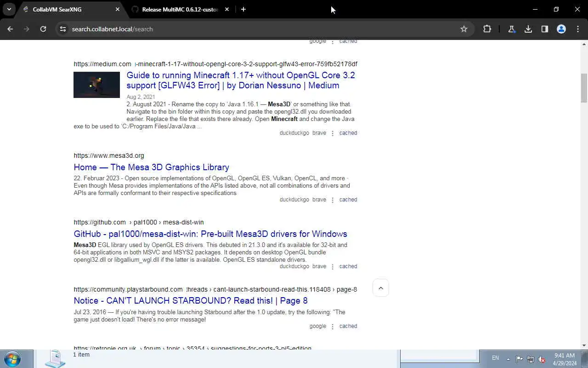Click the scrollbar down arrow
Image resolution: width=588 pixels, height=368 pixels.
tap(584, 345)
